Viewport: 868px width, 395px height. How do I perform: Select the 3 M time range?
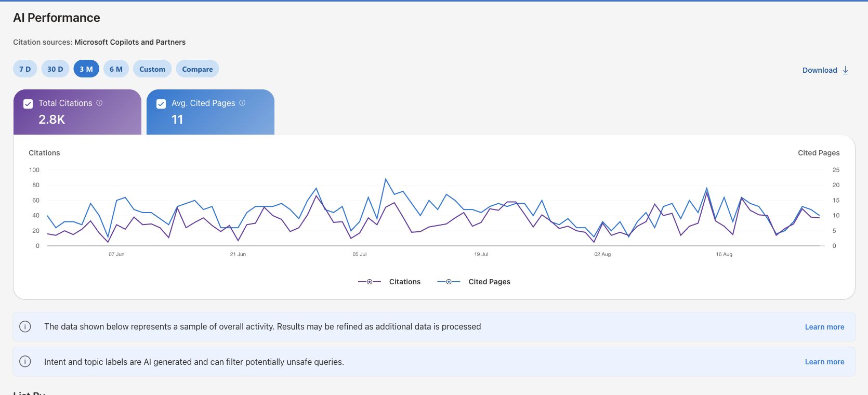click(86, 69)
